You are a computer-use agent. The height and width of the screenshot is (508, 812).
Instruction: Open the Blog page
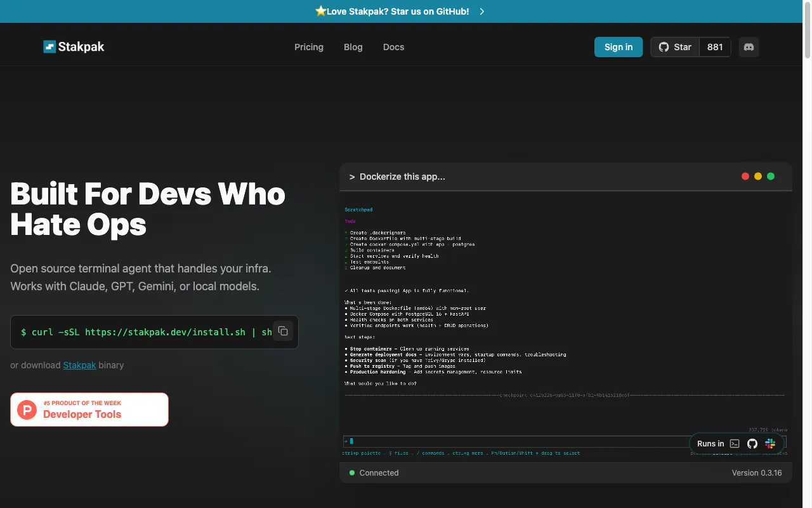click(353, 47)
